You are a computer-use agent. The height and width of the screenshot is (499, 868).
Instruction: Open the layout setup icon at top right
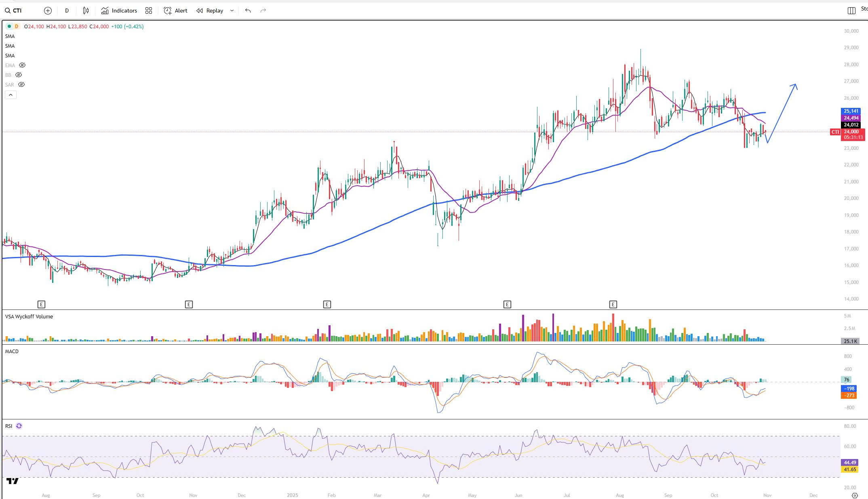pos(851,11)
